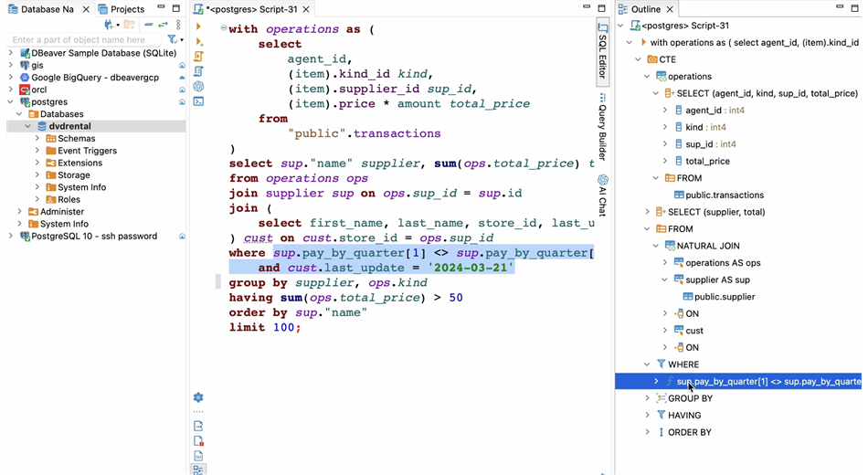Expand the agent_id : int4 outline column
The image size is (868, 475).
click(665, 111)
